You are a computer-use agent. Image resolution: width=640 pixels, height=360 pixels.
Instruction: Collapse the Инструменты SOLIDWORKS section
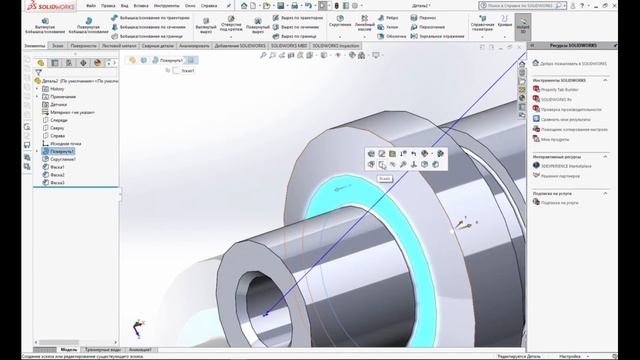click(x=605, y=80)
